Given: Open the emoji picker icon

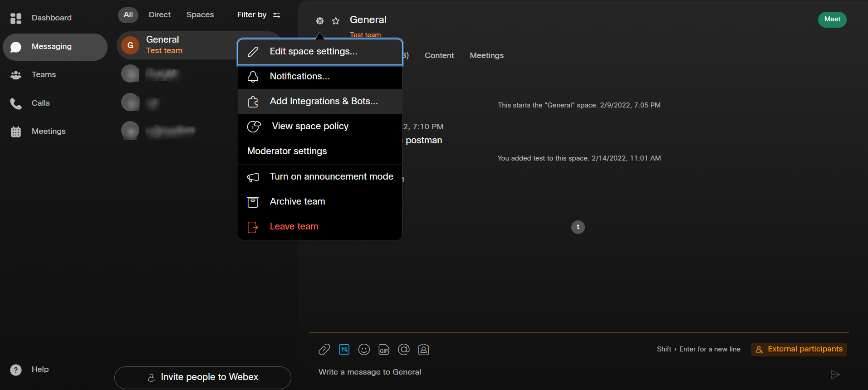Looking at the screenshot, I should pyautogui.click(x=364, y=349).
